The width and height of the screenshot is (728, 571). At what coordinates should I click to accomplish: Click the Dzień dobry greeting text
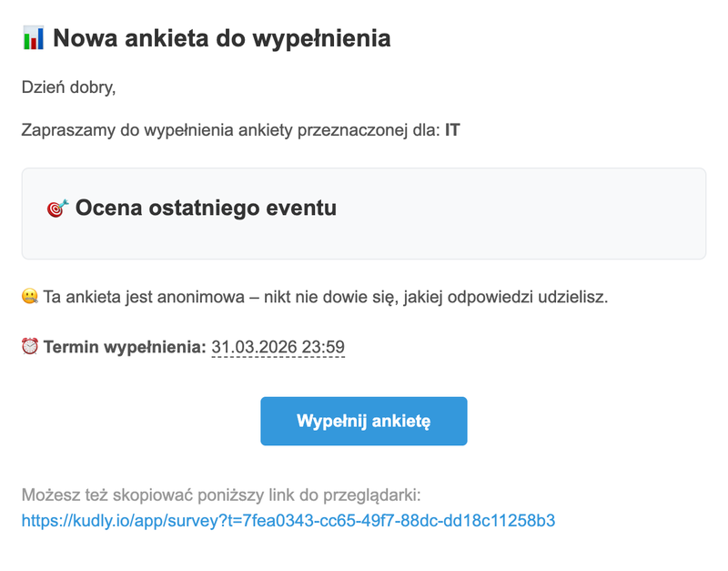tap(69, 87)
